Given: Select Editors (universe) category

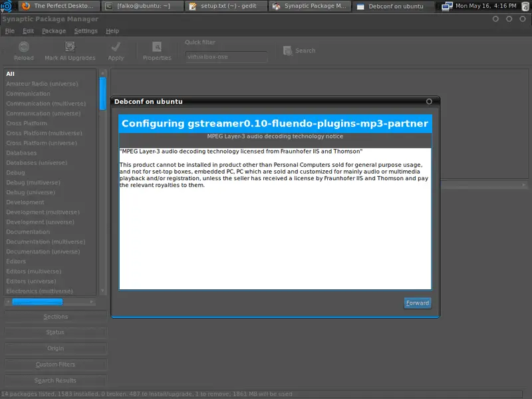Looking at the screenshot, I should (x=51, y=281).
